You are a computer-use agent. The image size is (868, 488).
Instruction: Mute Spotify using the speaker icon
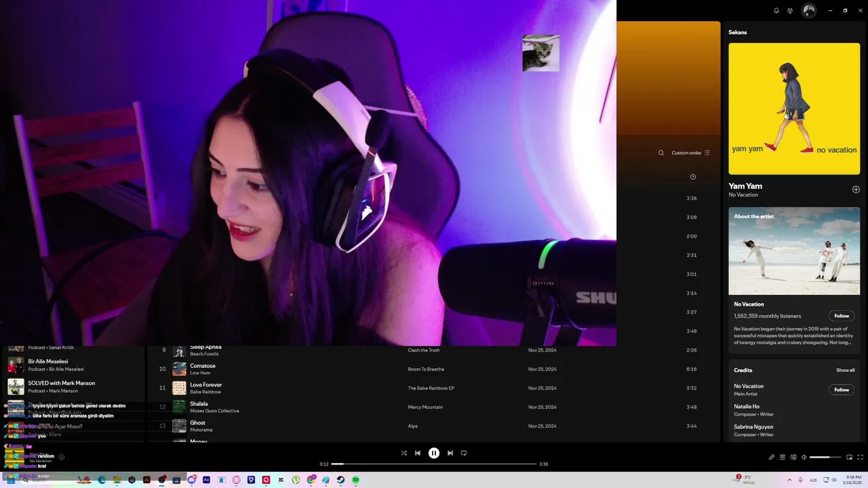point(804,457)
